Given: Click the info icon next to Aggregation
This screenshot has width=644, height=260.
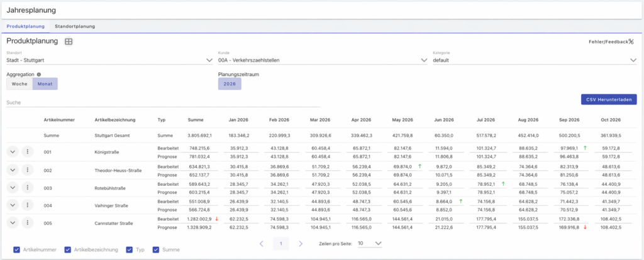Looking at the screenshot, I should pos(39,74).
